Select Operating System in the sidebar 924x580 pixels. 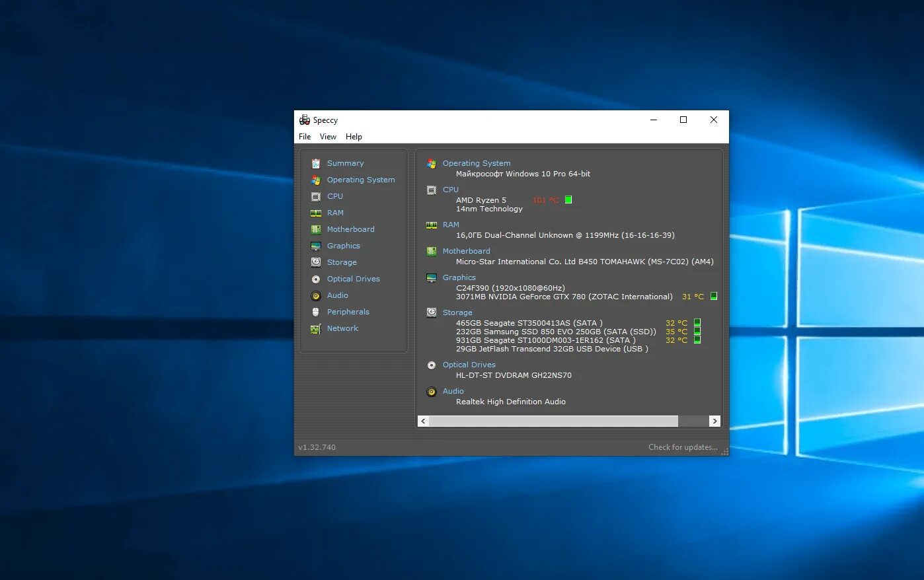(361, 180)
